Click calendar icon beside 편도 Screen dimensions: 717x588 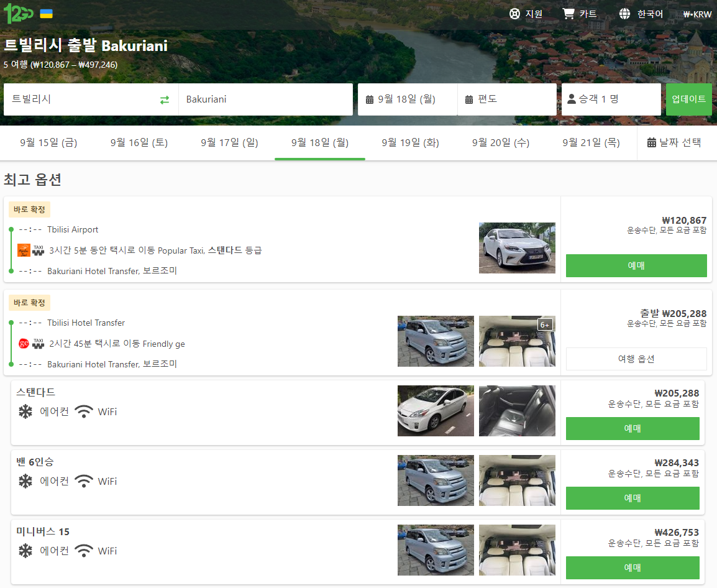pos(469,99)
